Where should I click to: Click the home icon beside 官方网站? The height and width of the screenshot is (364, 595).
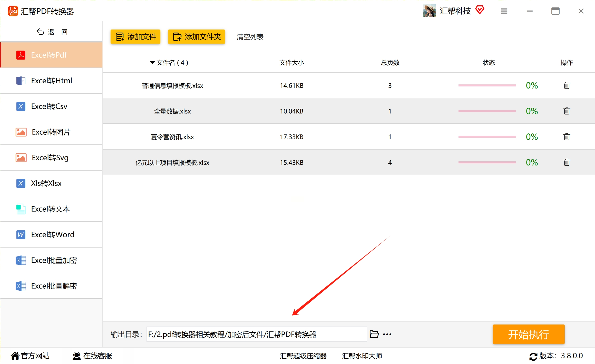pyautogui.click(x=15, y=356)
